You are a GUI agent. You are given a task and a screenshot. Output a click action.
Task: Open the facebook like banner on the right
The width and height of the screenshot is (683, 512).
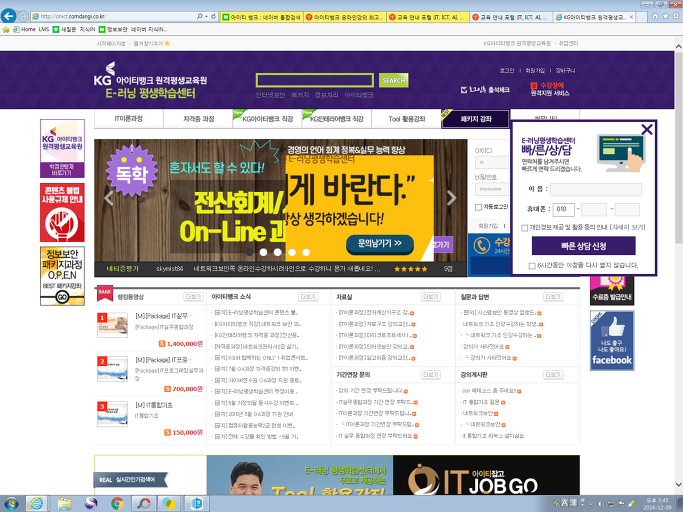(x=612, y=341)
